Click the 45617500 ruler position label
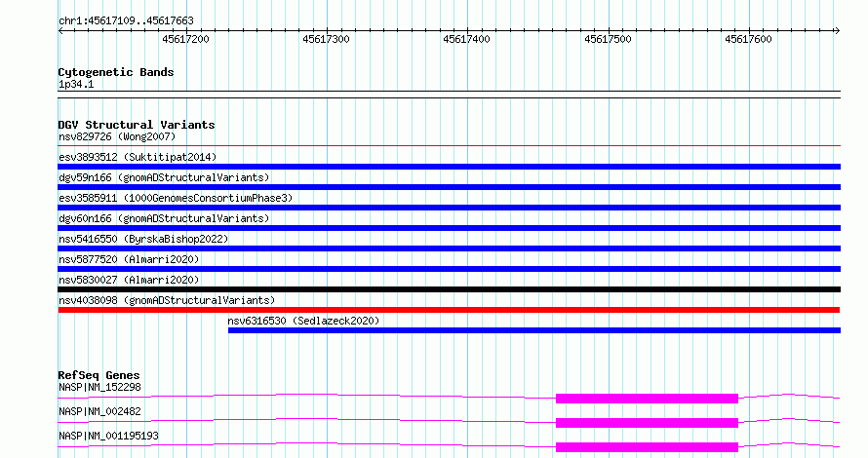Screen dimensions: 868x458 (x=608, y=39)
